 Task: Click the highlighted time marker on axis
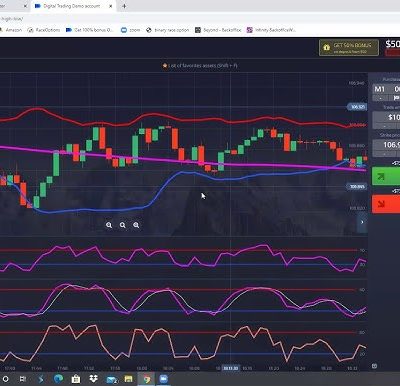tap(231, 368)
